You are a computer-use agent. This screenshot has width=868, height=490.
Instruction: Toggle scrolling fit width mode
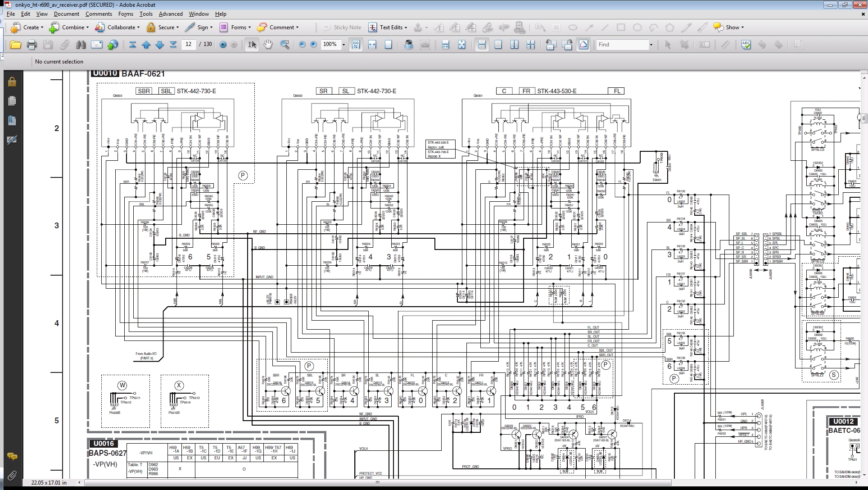445,45
